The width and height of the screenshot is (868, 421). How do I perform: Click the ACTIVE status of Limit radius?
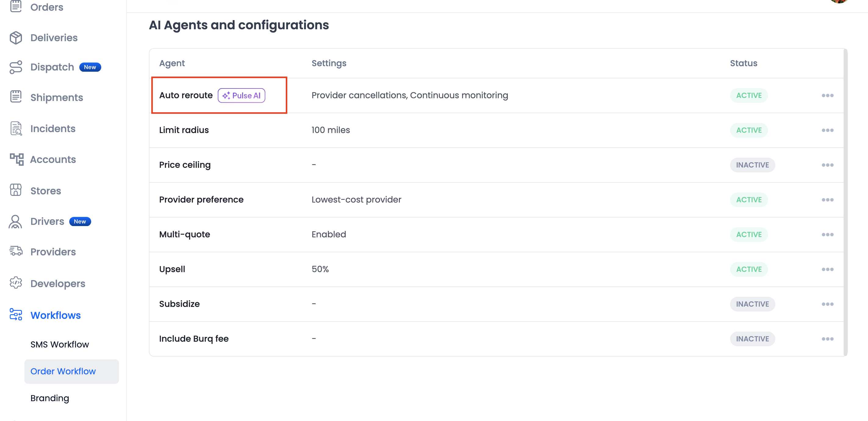click(748, 130)
